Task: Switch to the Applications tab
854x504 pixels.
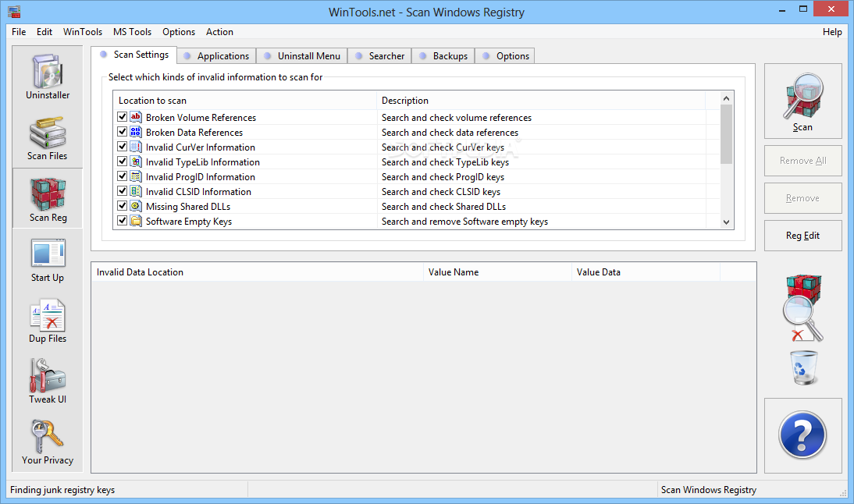Action: pyautogui.click(x=217, y=55)
